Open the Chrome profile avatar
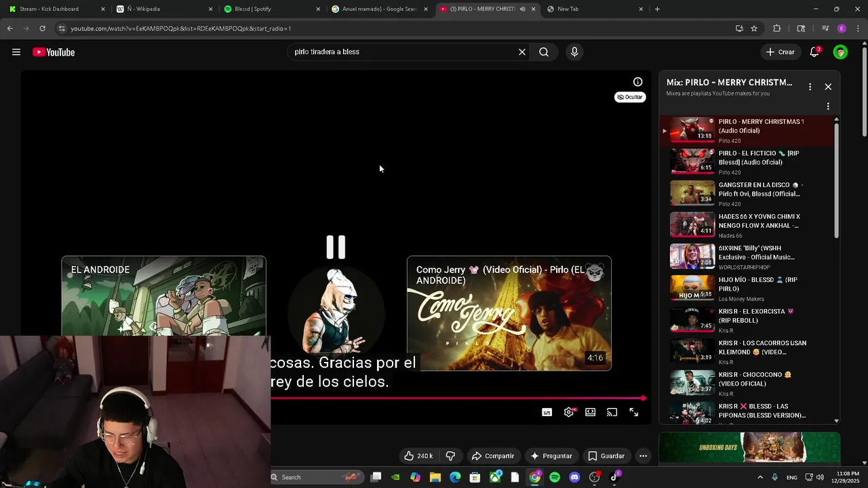This screenshot has height=488, width=868. (x=842, y=28)
